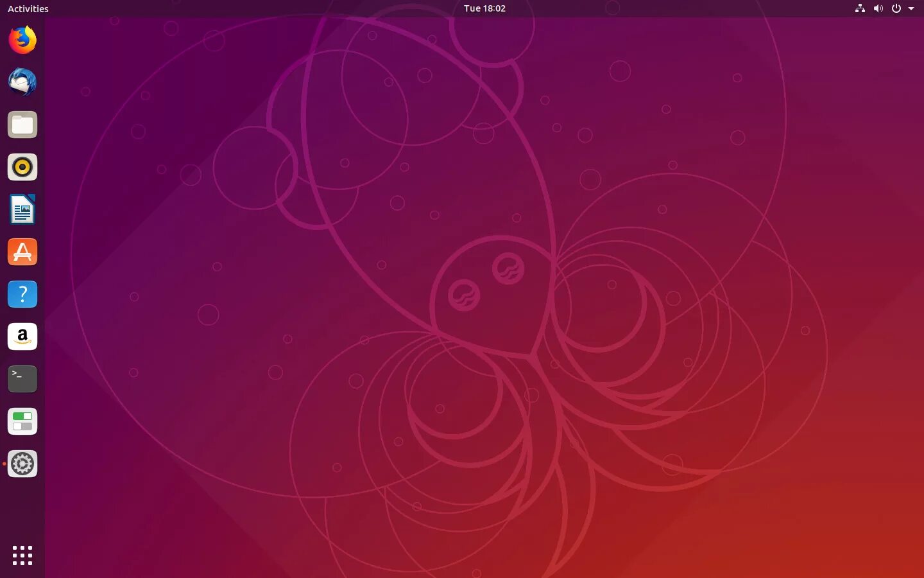
Task: Click the power icon in top bar
Action: (896, 8)
